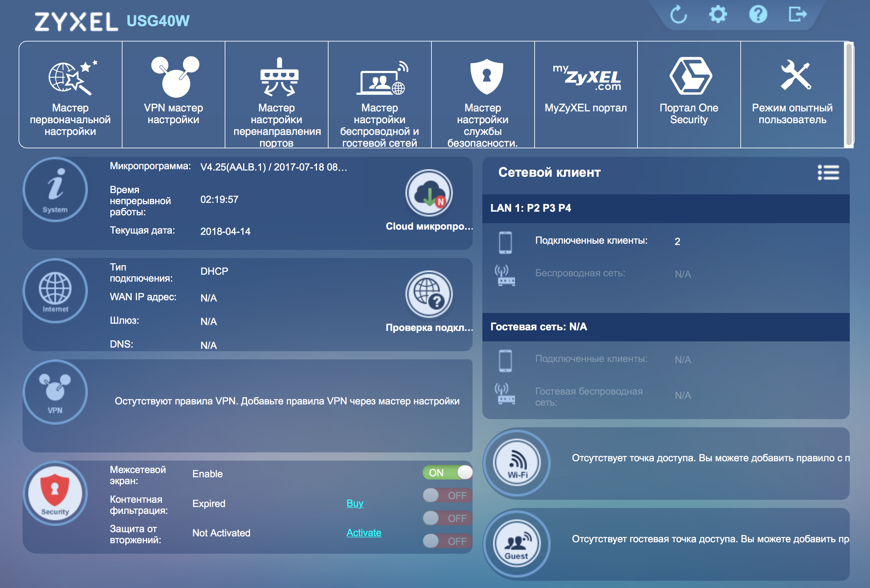Open the help question mark icon
The width and height of the screenshot is (870, 588).
coord(758,15)
